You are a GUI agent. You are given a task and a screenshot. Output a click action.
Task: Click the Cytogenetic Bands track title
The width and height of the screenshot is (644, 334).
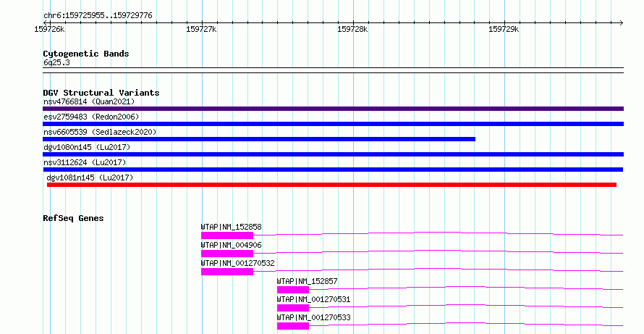(x=86, y=54)
